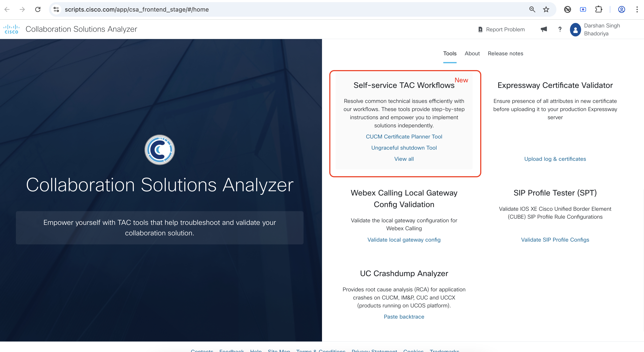Click the Darshan Singh Bhadoriya user name
This screenshot has width=644, height=352.
(602, 29)
